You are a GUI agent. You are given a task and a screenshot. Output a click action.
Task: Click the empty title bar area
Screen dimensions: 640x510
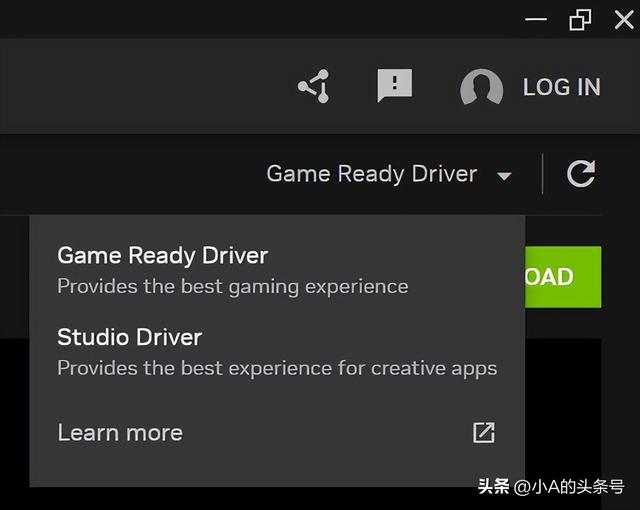click(x=250, y=19)
